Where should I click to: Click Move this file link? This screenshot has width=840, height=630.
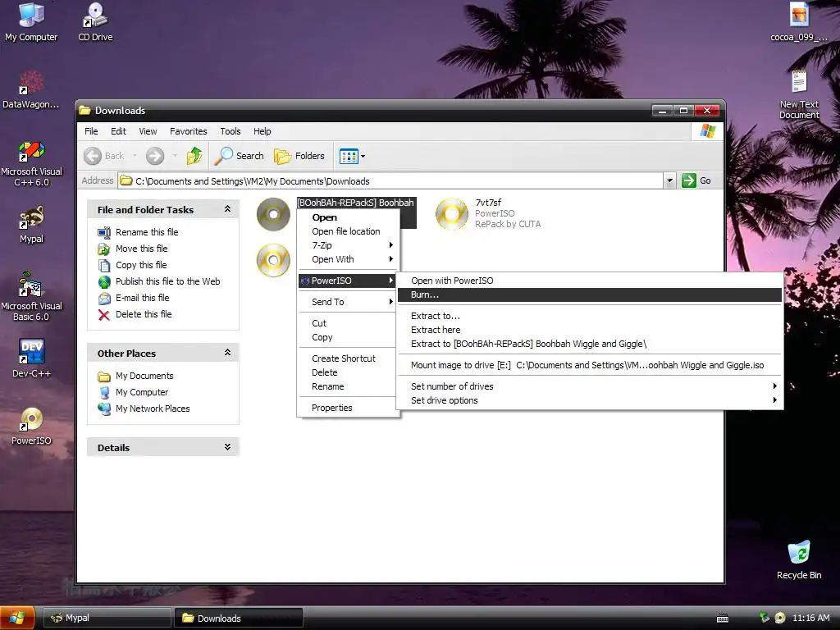[x=141, y=249]
